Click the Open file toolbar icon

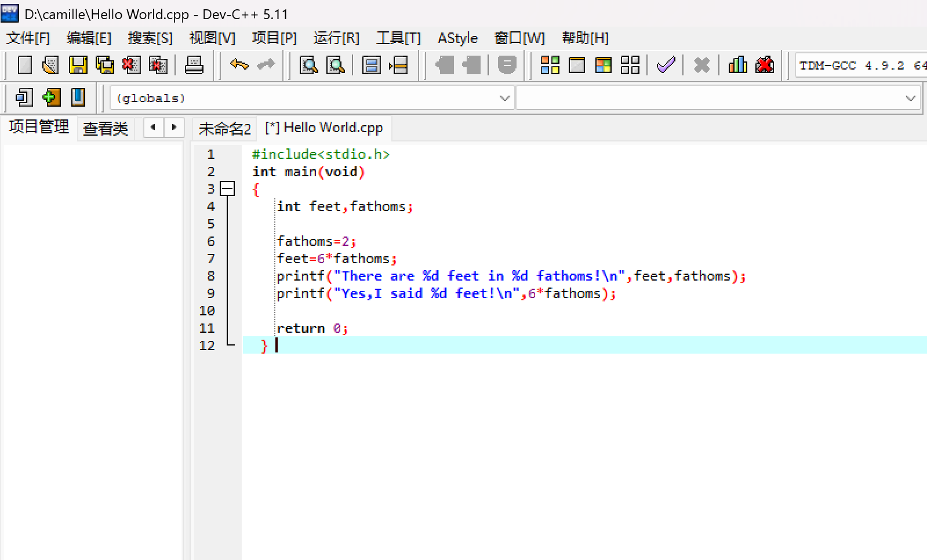[51, 65]
